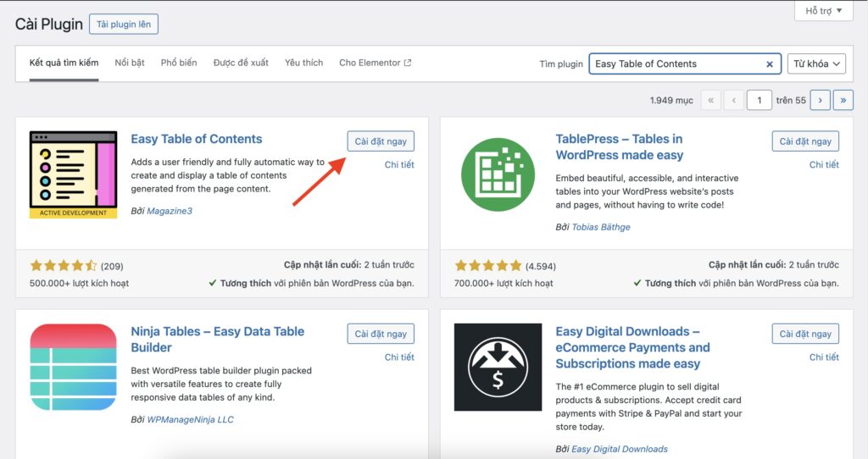Click the Easy Digital Downloads plugin icon
868x459 pixels.
[498, 368]
